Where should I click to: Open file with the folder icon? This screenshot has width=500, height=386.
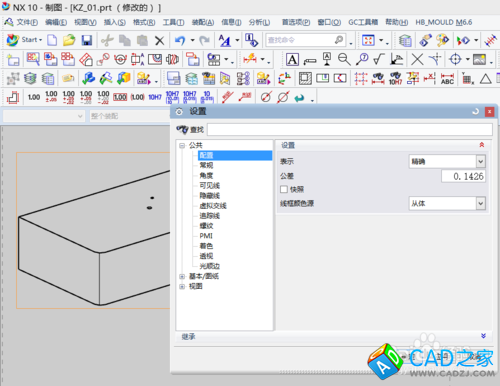coord(69,40)
